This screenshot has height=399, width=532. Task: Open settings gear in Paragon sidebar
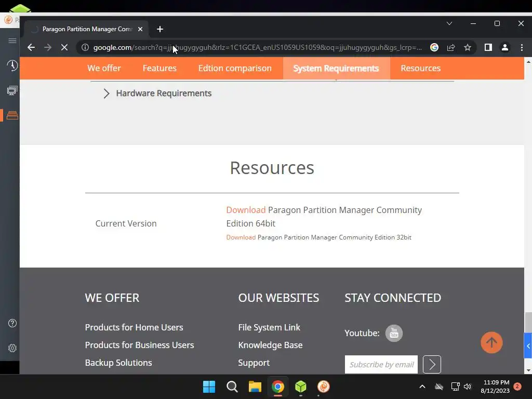[x=12, y=348]
